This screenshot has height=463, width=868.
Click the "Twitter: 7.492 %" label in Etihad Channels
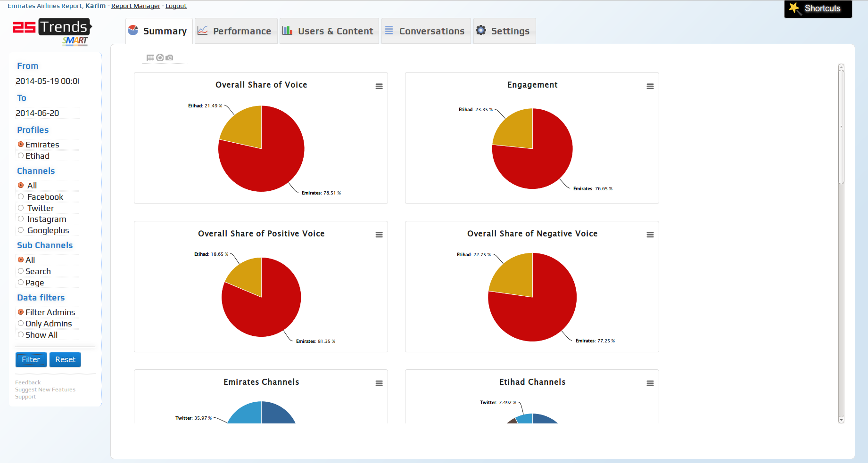click(x=498, y=402)
